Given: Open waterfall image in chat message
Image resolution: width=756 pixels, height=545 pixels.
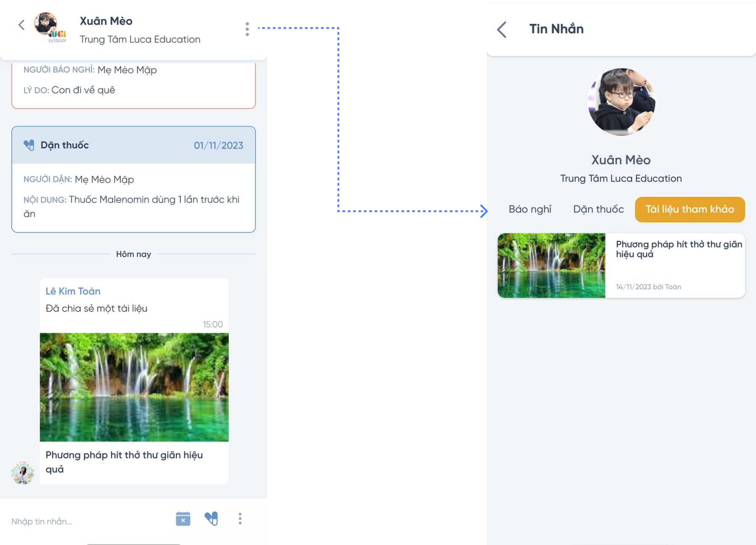Looking at the screenshot, I should (134, 387).
